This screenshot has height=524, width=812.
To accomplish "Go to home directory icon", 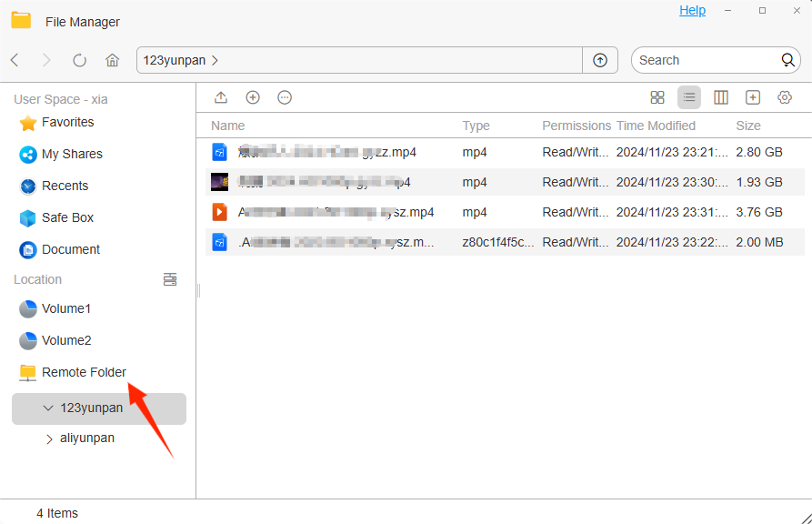I will point(113,60).
